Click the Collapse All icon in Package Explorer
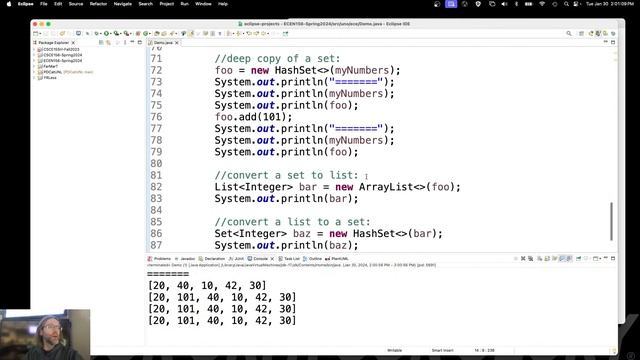640x360 pixels. tap(101, 42)
